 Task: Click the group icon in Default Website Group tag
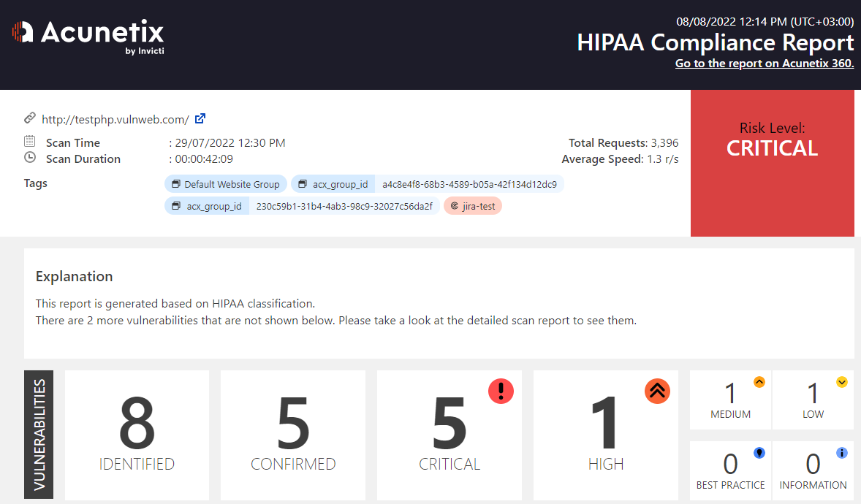(x=175, y=184)
